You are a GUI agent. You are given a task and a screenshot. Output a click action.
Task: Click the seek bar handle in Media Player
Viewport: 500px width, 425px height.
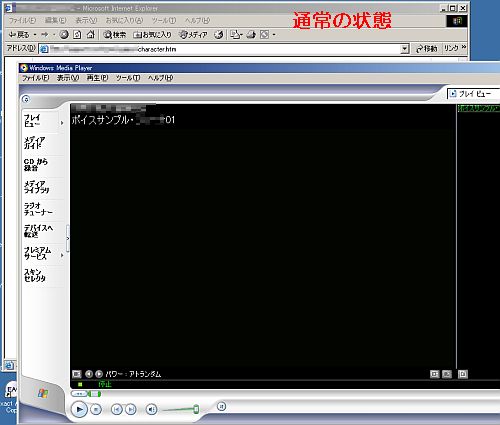(95, 394)
